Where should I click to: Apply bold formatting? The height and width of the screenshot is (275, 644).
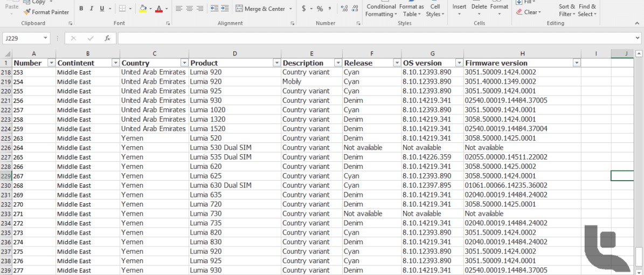pyautogui.click(x=81, y=9)
